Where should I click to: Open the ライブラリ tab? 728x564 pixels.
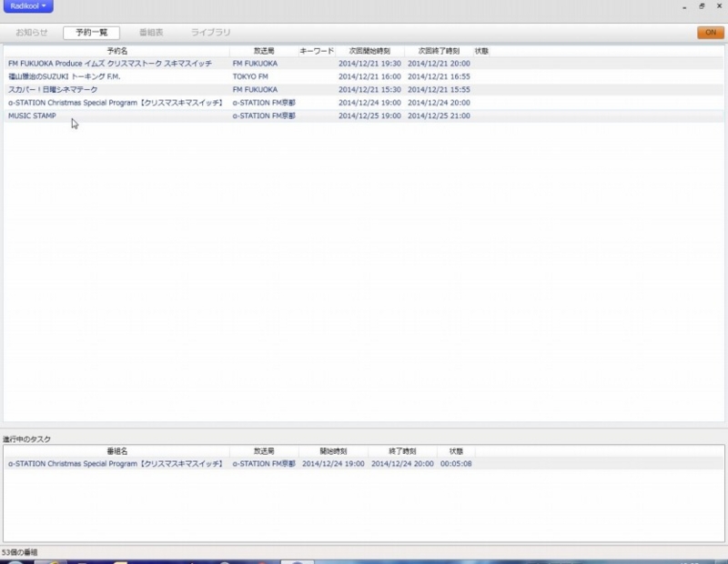tap(210, 33)
